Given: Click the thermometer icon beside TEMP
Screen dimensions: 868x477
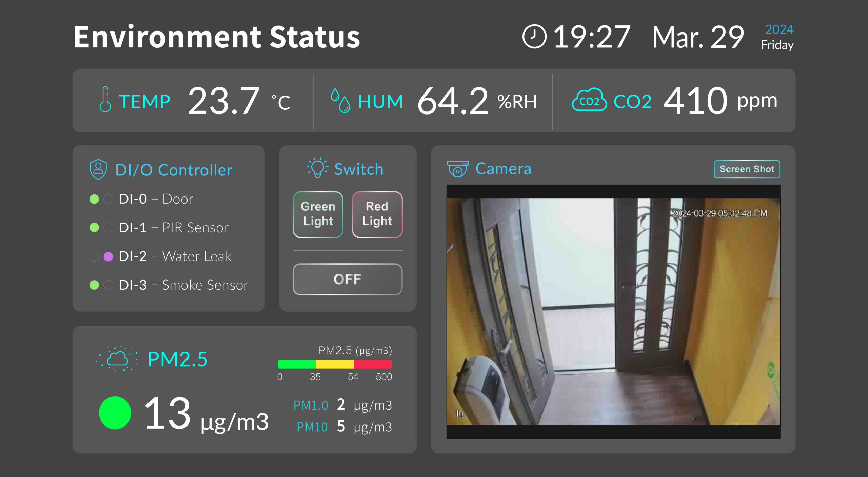Looking at the screenshot, I should [105, 99].
